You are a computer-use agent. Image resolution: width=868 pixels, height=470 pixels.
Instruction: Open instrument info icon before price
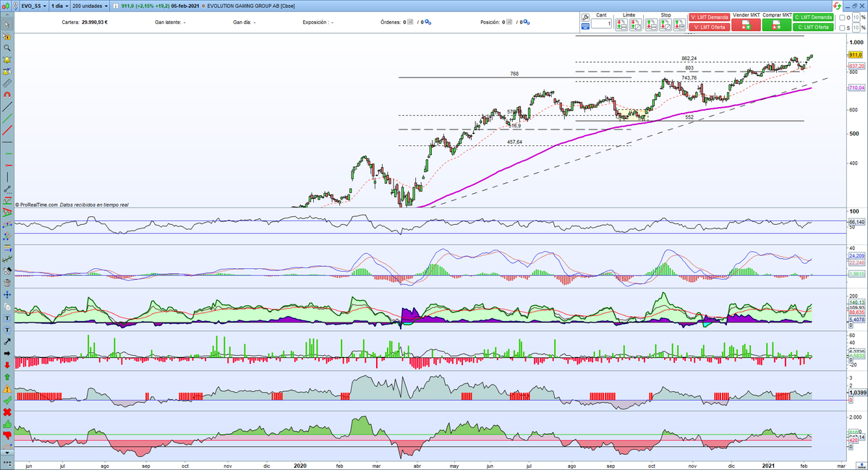(116, 6)
